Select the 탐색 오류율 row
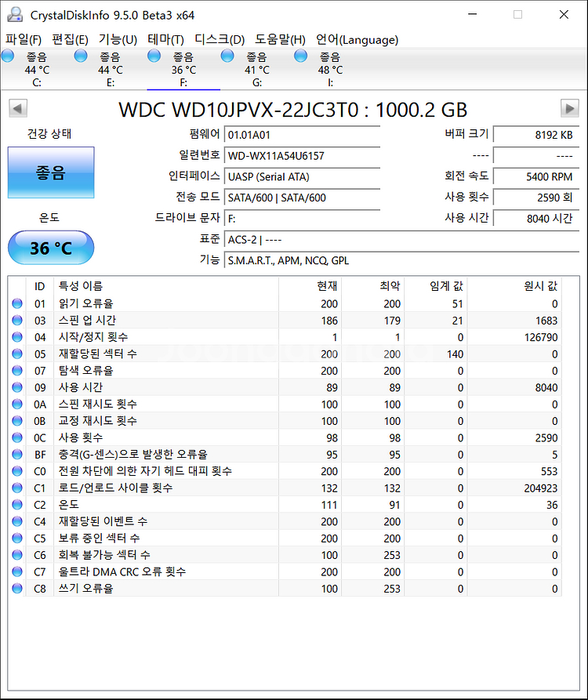588x700 pixels. 285,371
